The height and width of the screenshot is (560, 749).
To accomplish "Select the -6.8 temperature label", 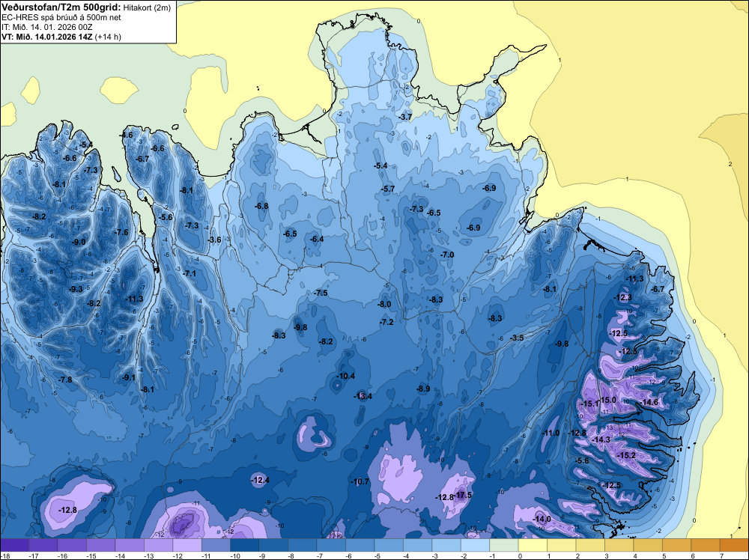I will (x=261, y=206).
